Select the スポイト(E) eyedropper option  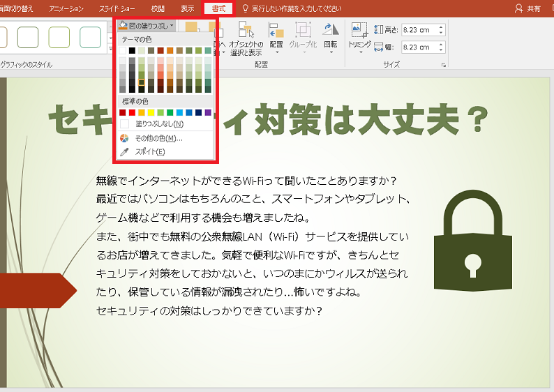pos(166,152)
